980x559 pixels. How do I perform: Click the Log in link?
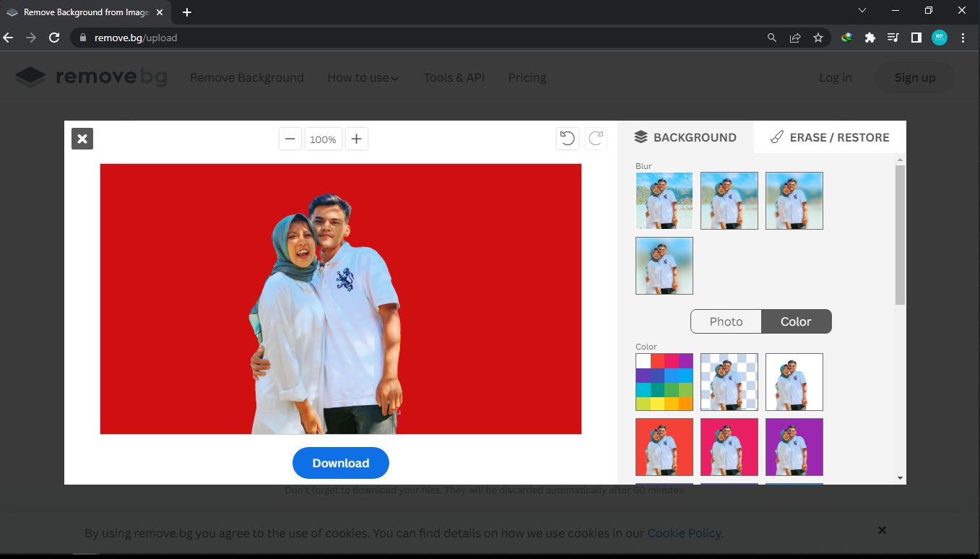[x=836, y=77]
